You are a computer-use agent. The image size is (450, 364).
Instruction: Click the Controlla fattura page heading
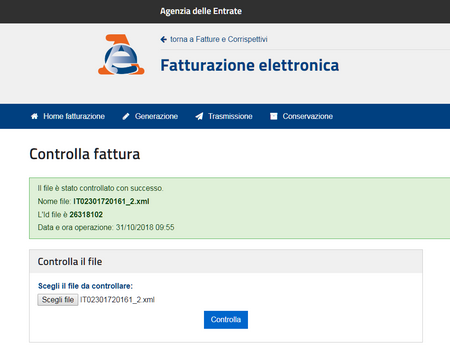85,154
